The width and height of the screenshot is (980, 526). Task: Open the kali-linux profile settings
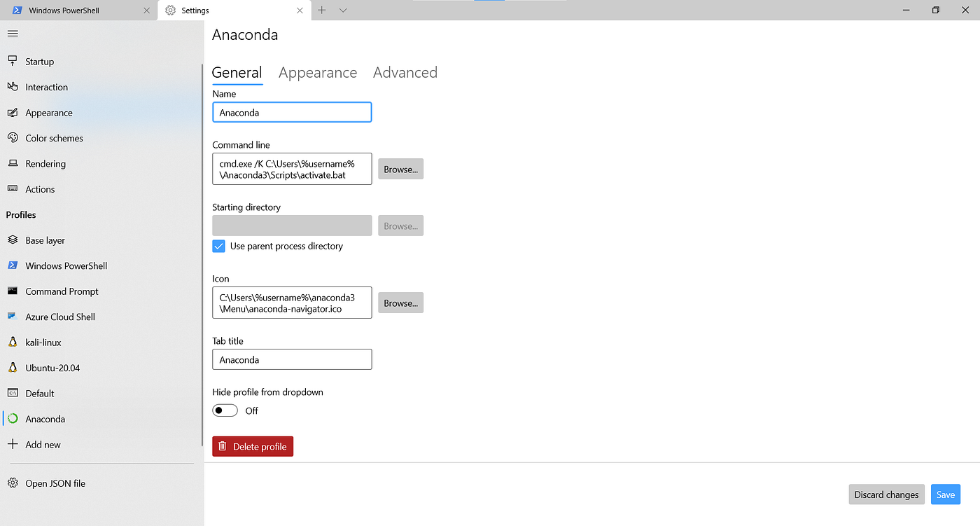45,342
